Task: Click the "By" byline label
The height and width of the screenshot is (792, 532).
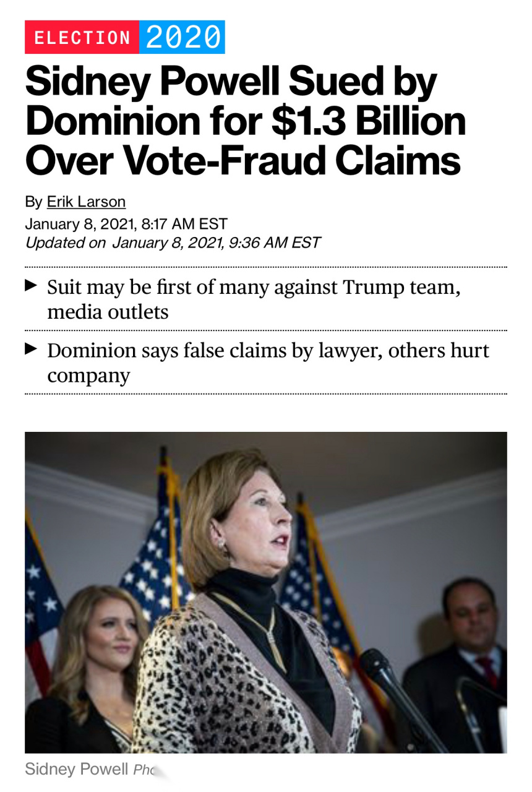Action: pyautogui.click(x=33, y=202)
